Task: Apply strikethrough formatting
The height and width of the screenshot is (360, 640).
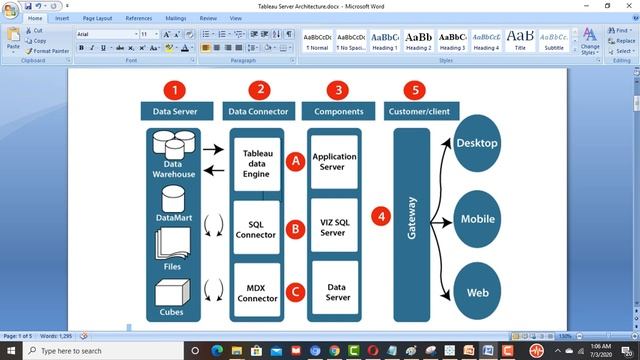Action: [x=120, y=48]
